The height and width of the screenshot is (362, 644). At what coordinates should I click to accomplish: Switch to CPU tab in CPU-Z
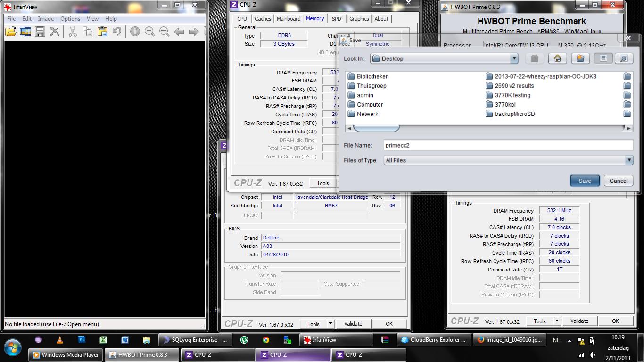(x=242, y=19)
